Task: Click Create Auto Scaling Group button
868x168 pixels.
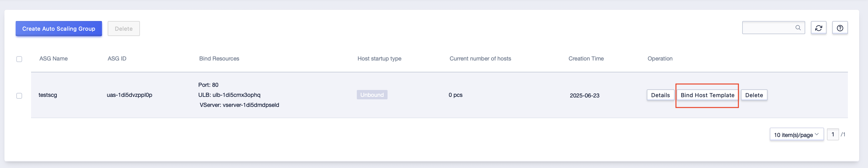Action: tap(59, 29)
